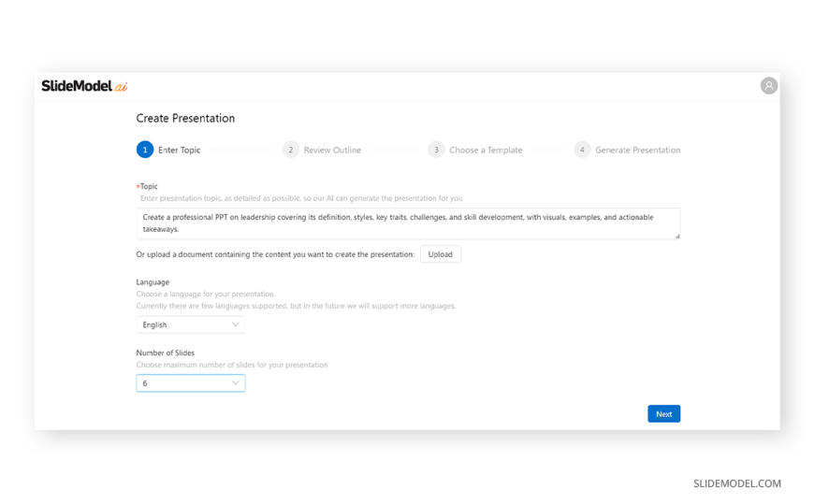Select the Choose a Template step

pyautogui.click(x=486, y=150)
